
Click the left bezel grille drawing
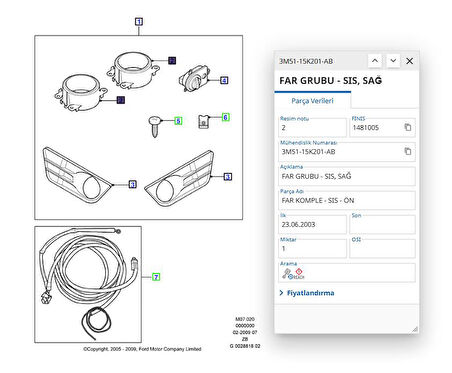pyautogui.click(x=77, y=175)
